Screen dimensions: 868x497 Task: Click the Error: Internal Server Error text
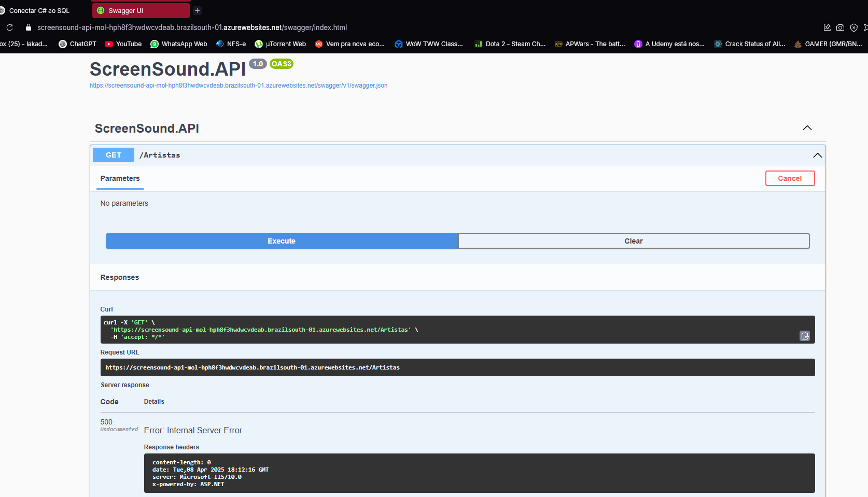[193, 430]
